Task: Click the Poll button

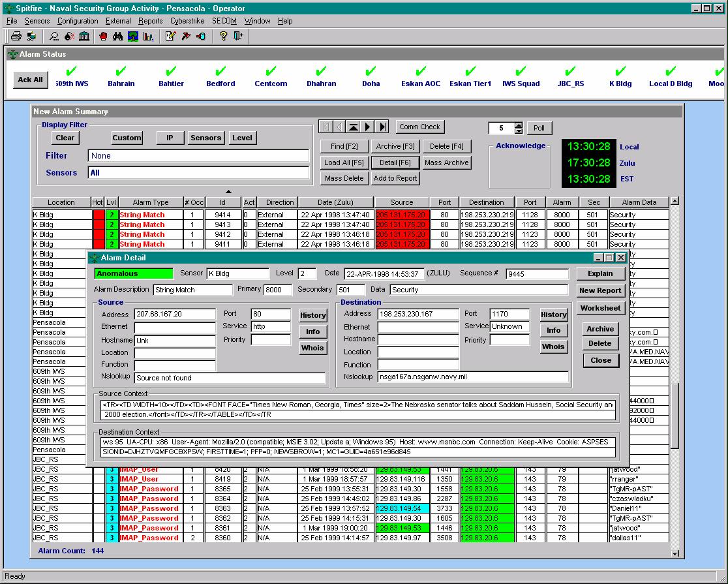Action: coord(539,128)
